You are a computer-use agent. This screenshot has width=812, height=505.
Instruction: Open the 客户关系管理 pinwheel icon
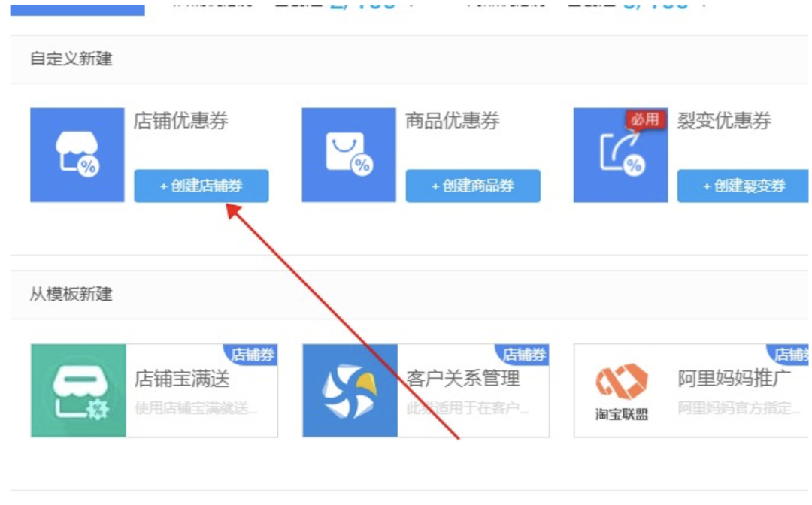(350, 390)
